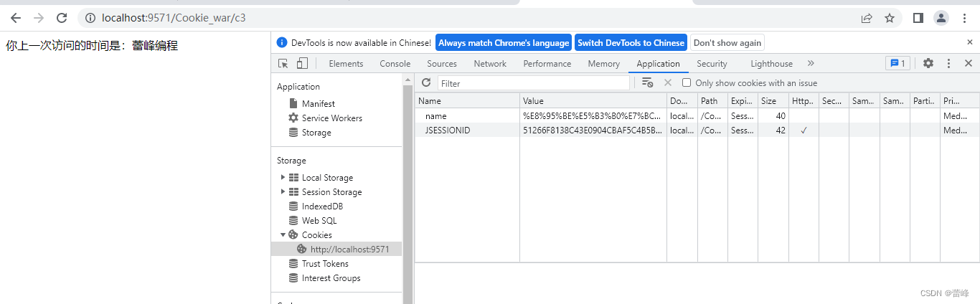Open the DevTools customize three-dot menu
Image resolution: width=980 pixels, height=304 pixels.
pyautogui.click(x=948, y=63)
